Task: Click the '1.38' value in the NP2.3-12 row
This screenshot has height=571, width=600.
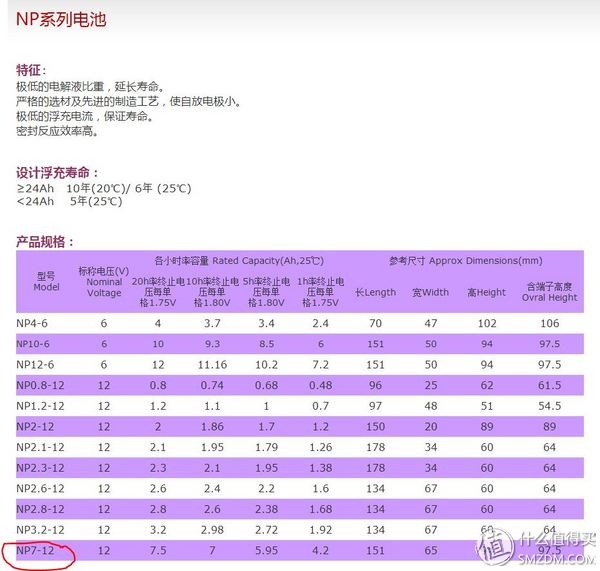Action: 321,468
